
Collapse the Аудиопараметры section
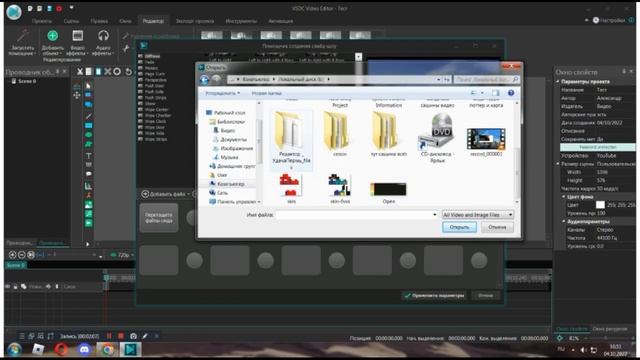tap(564, 221)
